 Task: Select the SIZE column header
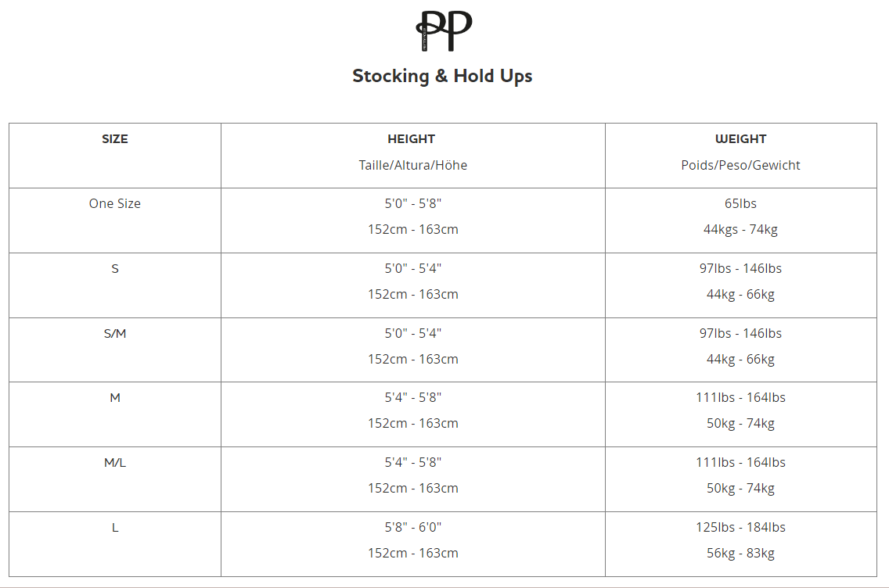click(115, 139)
